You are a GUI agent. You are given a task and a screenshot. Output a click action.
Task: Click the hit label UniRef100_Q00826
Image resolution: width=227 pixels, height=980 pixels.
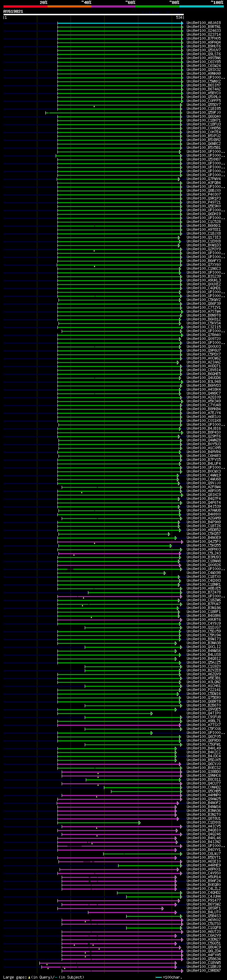(203, 565)
